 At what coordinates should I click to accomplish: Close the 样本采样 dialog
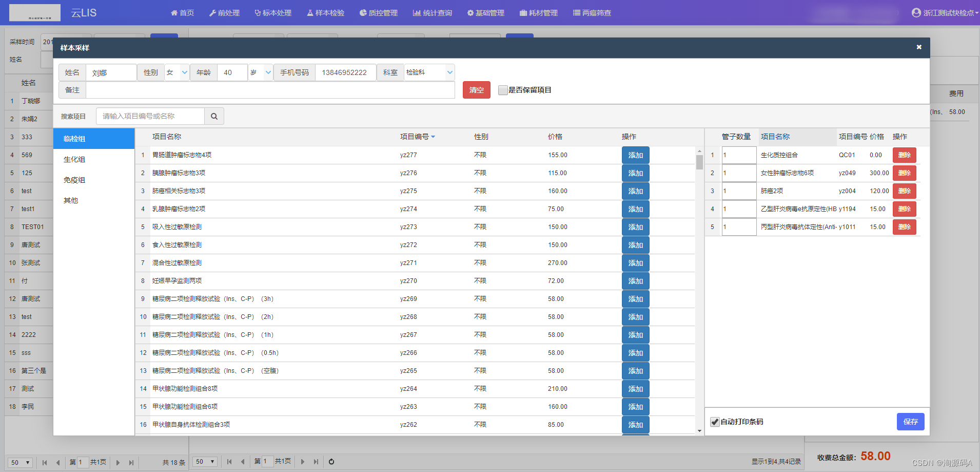(919, 47)
